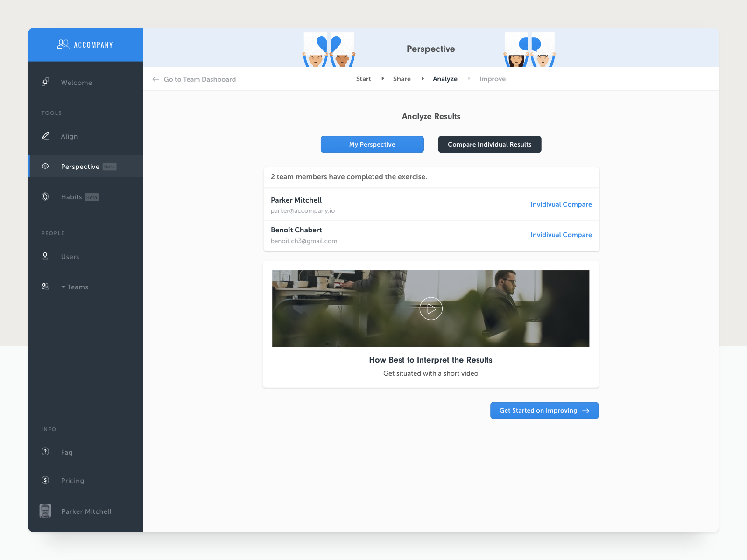Image resolution: width=747 pixels, height=560 pixels.
Task: Click the Habits icon in sidebar
Action: click(45, 196)
